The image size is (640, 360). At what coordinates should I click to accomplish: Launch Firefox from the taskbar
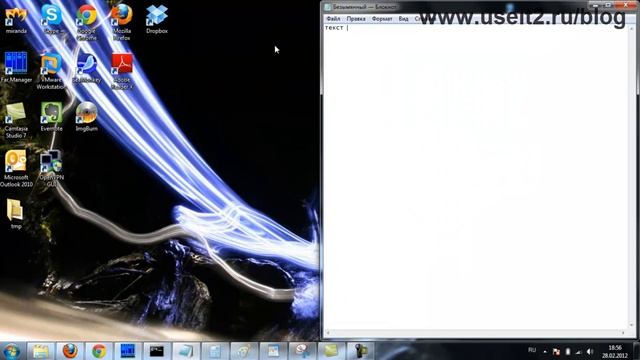click(x=70, y=351)
